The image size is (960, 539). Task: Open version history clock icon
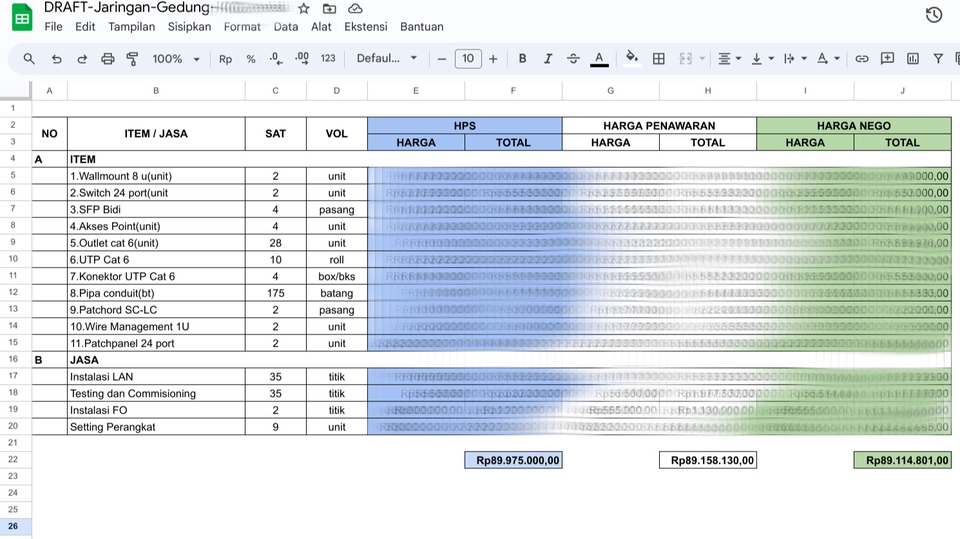933,15
